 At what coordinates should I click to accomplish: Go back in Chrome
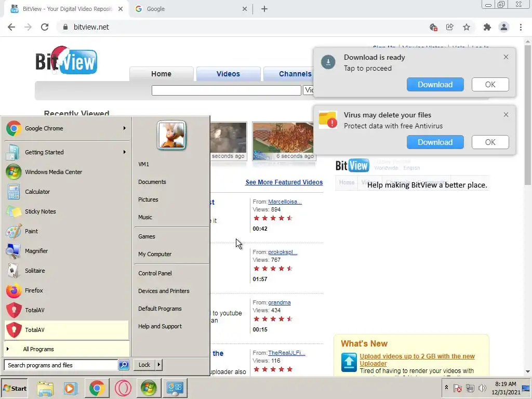[x=11, y=27]
